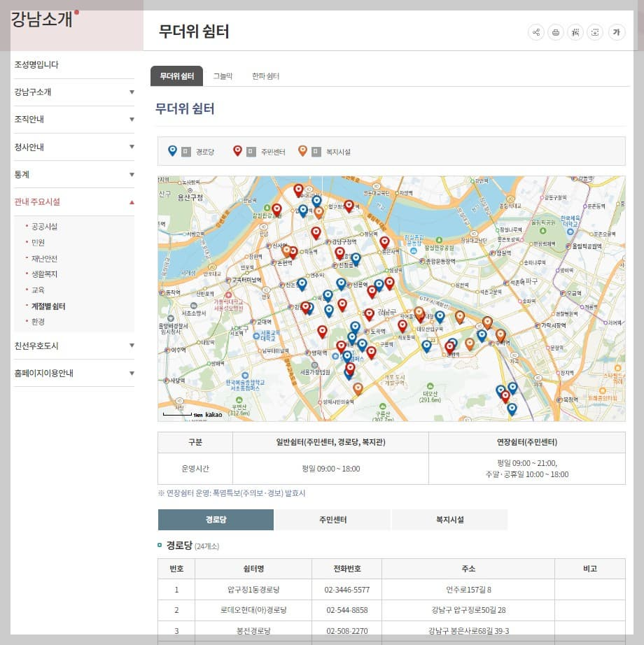This screenshot has height=645, width=644.
Task: Click the share icon in the page header
Action: coord(535,31)
